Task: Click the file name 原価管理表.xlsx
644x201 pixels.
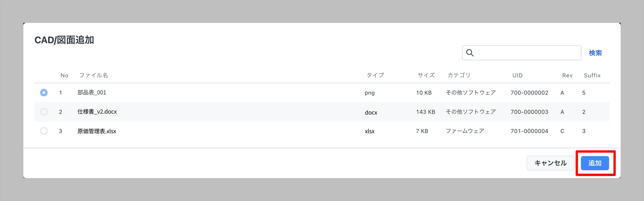Action: point(97,131)
